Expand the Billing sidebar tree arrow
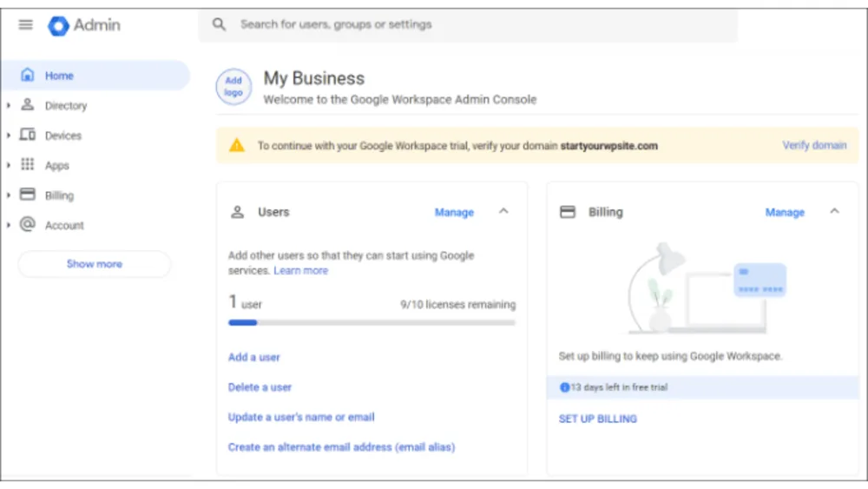The height and width of the screenshot is (489, 868). tap(9, 195)
